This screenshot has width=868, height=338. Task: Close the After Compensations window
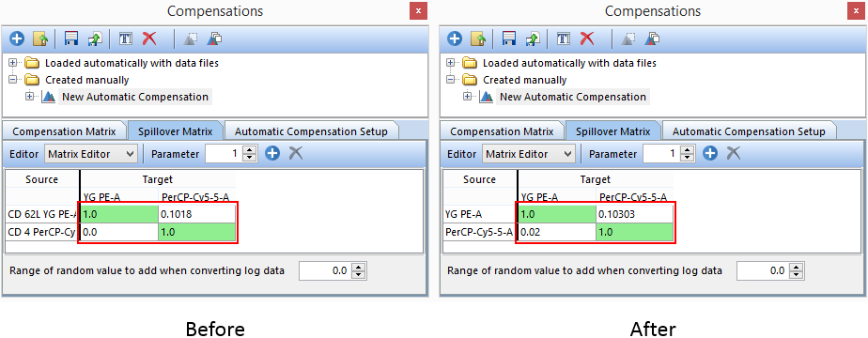pos(856,11)
